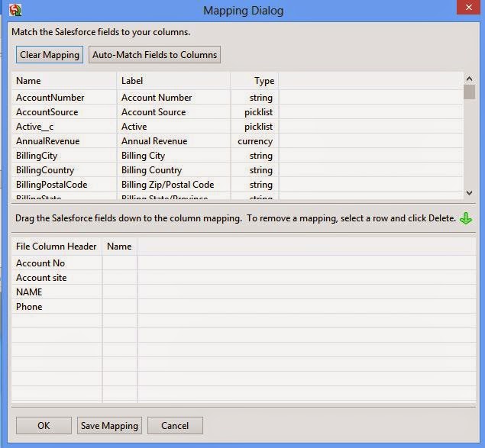This screenshot has height=448, width=485.
Task: Select the NAME file column row
Action: pyautogui.click(x=244, y=292)
